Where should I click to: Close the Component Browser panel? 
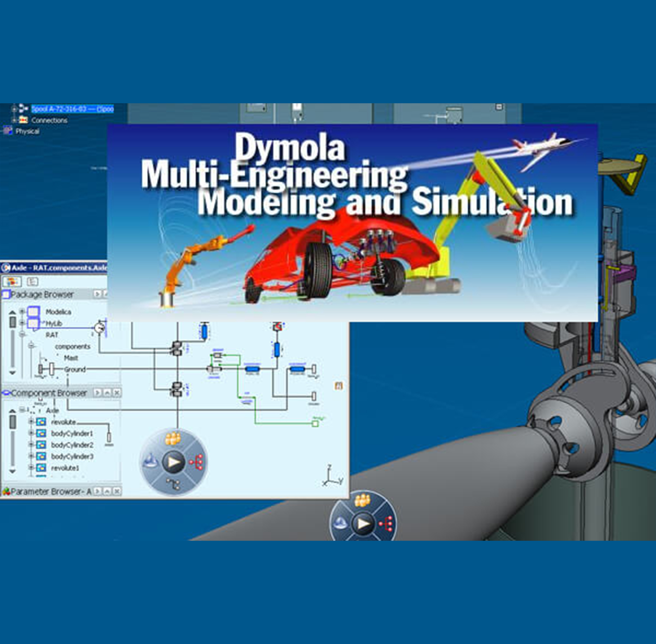click(x=117, y=393)
